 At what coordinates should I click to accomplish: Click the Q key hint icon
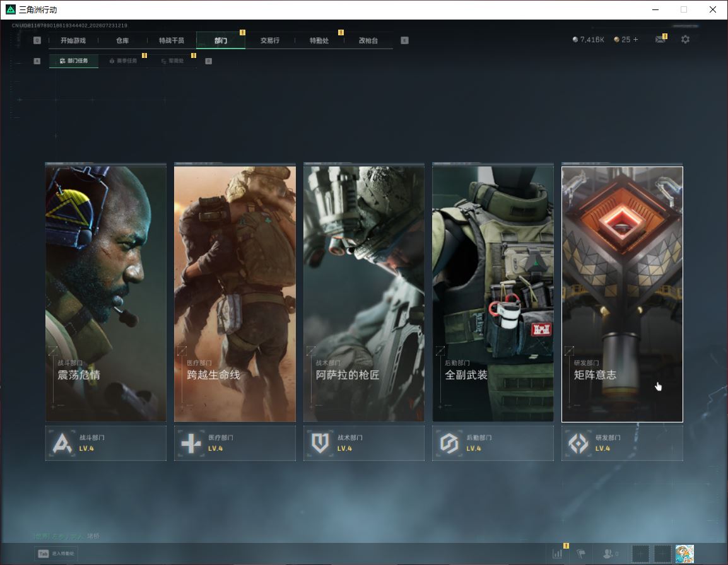tap(37, 40)
